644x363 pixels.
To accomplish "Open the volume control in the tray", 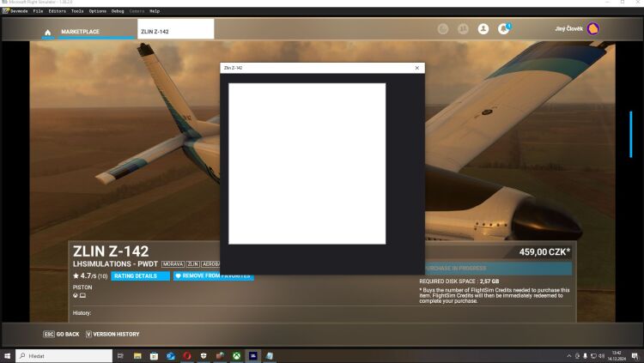I will [x=602, y=356].
